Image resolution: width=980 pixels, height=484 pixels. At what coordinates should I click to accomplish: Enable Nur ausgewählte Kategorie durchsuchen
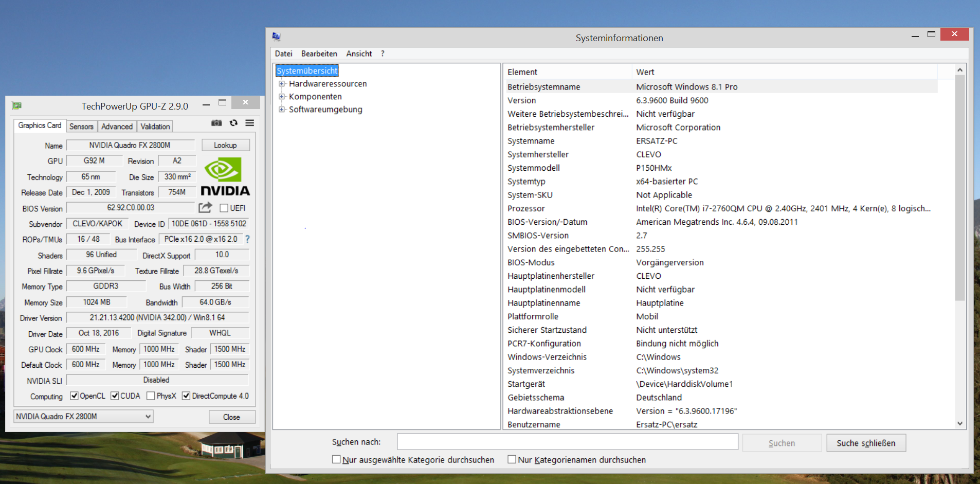336,459
